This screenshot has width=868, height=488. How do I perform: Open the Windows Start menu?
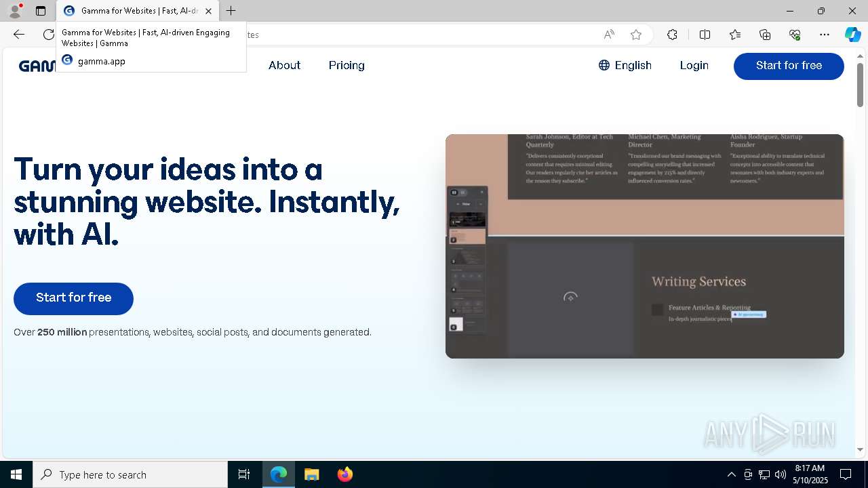coord(16,474)
